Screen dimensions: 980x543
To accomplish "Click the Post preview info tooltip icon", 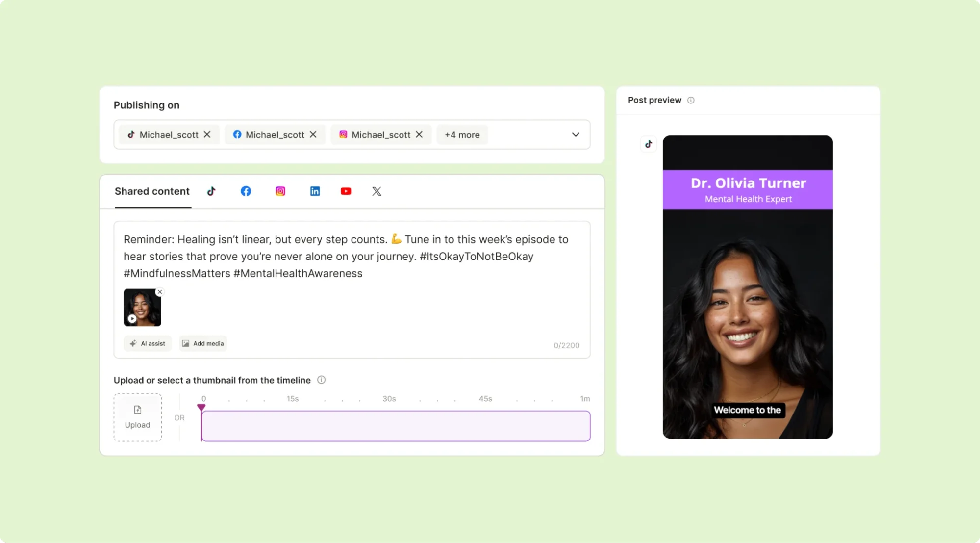I will pyautogui.click(x=691, y=100).
